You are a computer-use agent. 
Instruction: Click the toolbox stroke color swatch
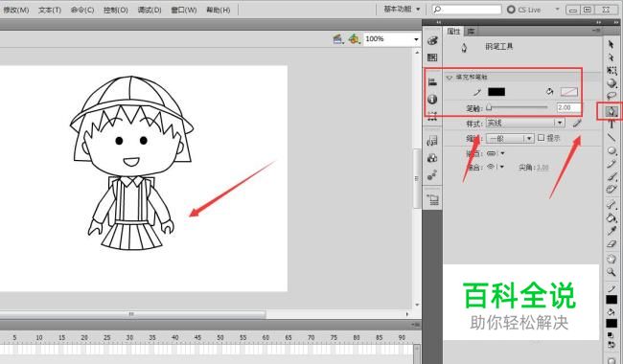[611, 300]
